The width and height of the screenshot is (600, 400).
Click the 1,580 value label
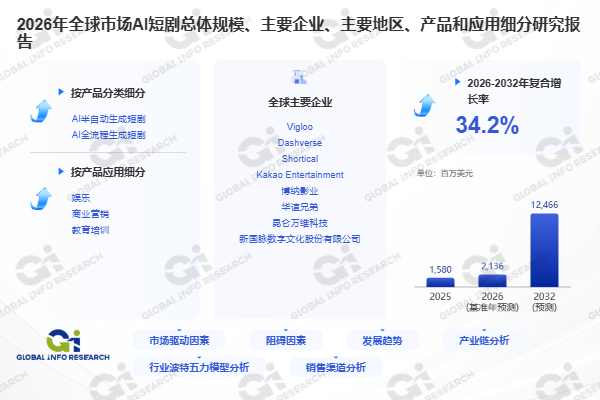(x=440, y=269)
